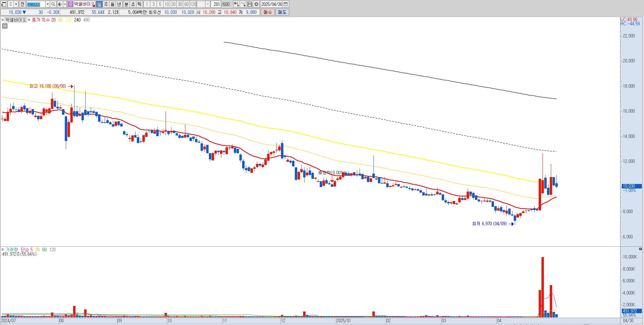This screenshot has width=644, height=325.
Task: Select the 60 interval button in toolbar
Action: [186, 4]
